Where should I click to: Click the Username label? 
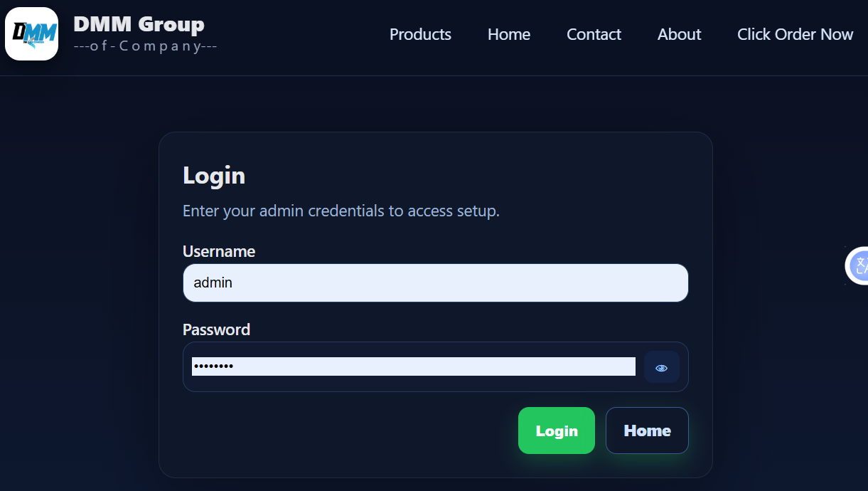219,251
